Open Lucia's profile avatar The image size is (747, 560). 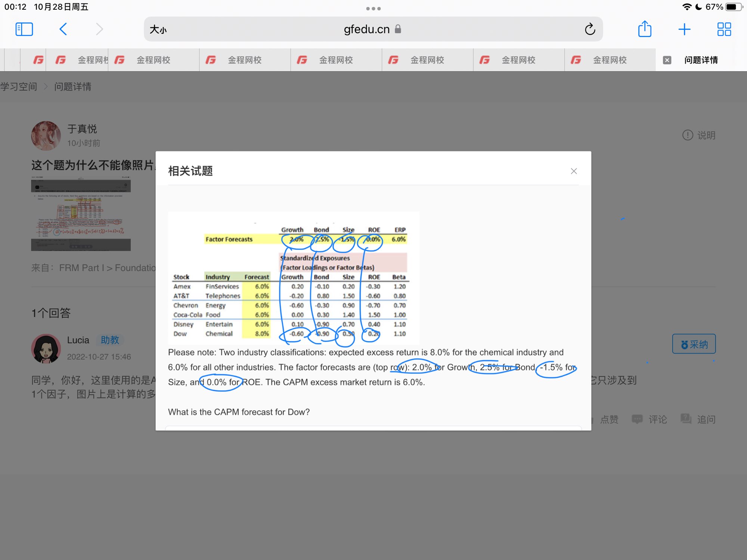tap(46, 348)
